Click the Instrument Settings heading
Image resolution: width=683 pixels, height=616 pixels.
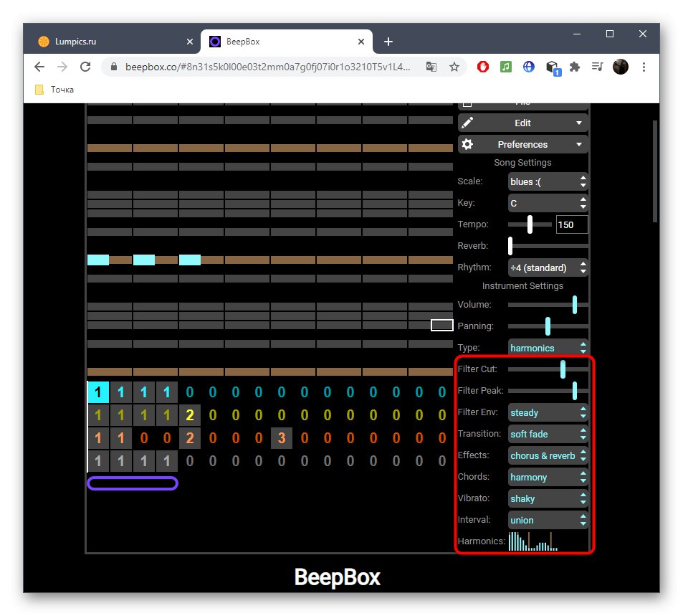[522, 286]
